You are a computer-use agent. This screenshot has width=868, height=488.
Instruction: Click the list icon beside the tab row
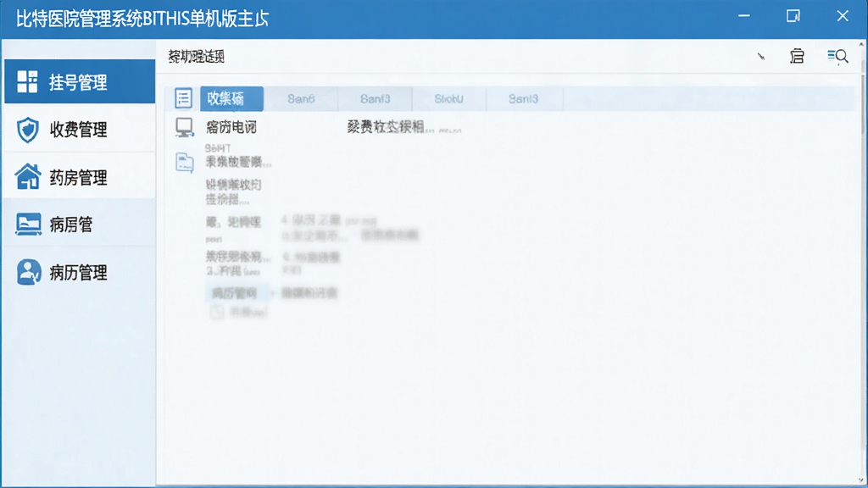[x=183, y=98]
